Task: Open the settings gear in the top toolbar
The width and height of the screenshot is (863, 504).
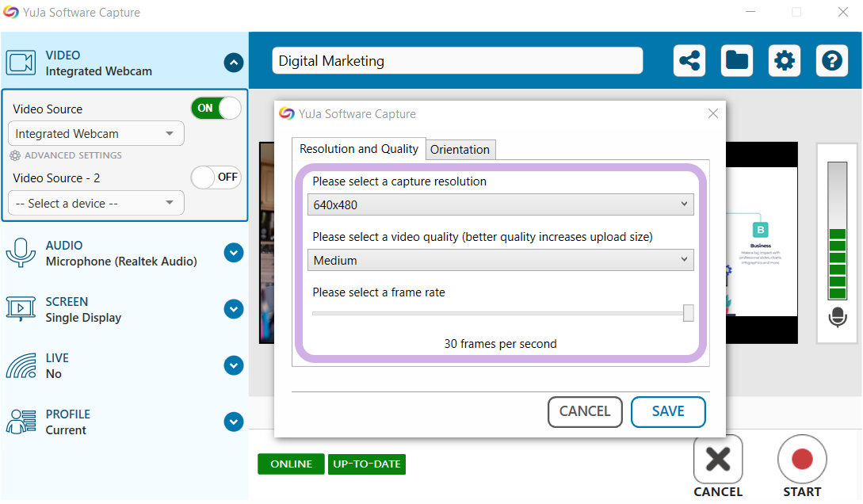Action: pos(785,60)
